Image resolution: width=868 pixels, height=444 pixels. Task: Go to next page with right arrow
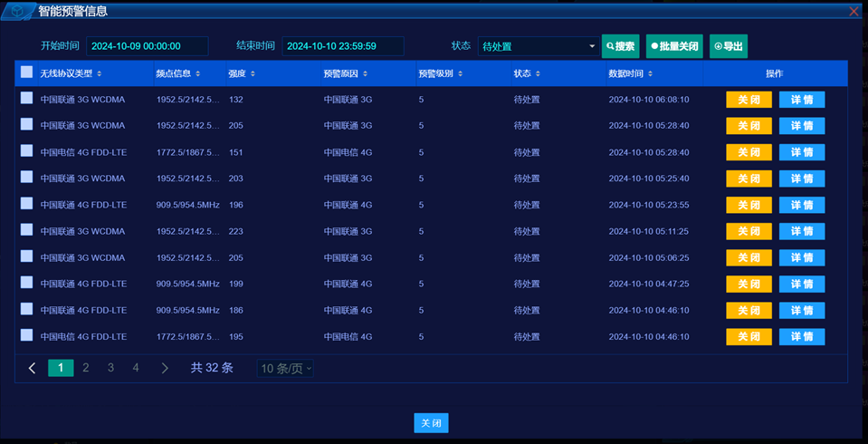point(165,368)
